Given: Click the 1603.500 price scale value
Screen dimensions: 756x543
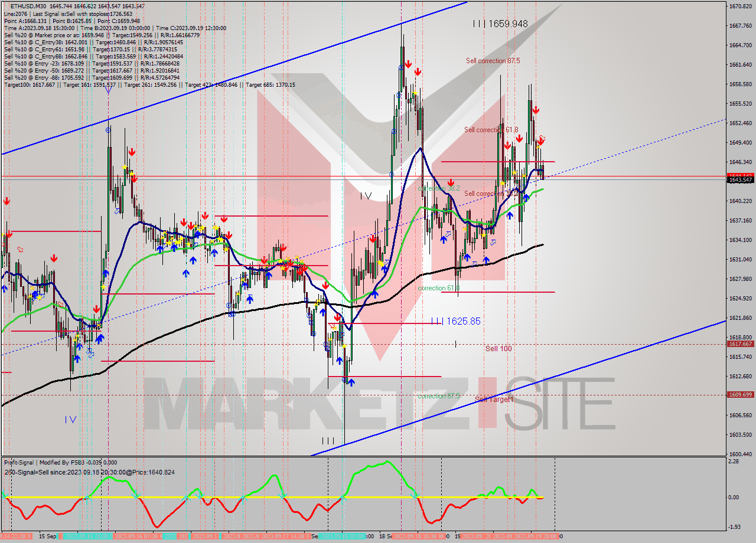Looking at the screenshot, I should pyautogui.click(x=740, y=434).
